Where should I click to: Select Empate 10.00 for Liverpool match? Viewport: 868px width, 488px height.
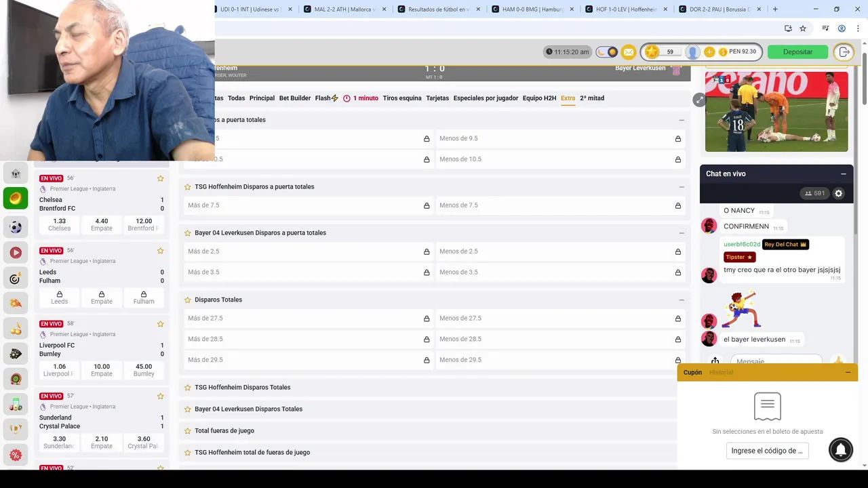[102, 370]
